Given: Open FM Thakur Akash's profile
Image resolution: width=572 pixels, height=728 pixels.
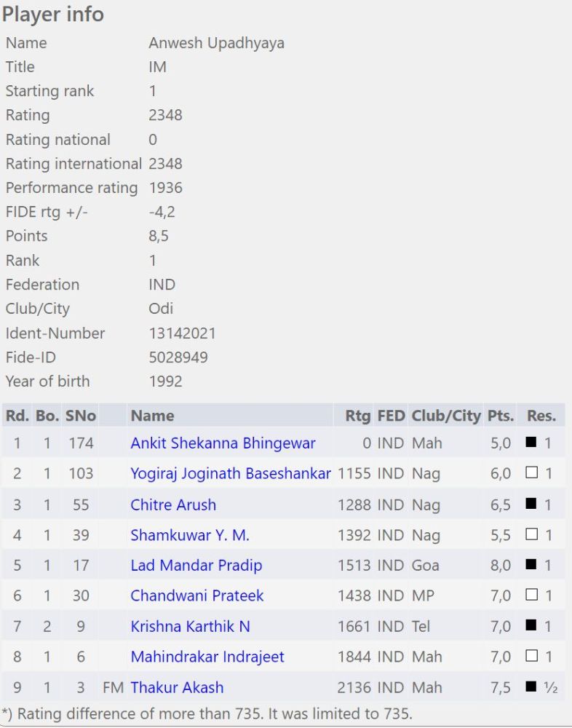Looking at the screenshot, I should pos(177,688).
